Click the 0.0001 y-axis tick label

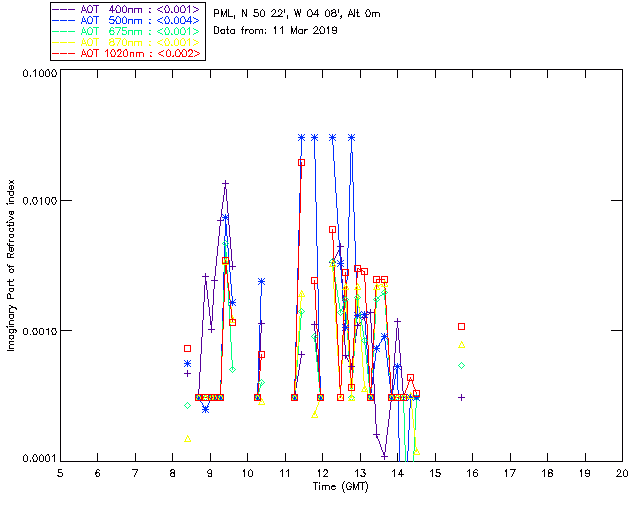(x=39, y=459)
